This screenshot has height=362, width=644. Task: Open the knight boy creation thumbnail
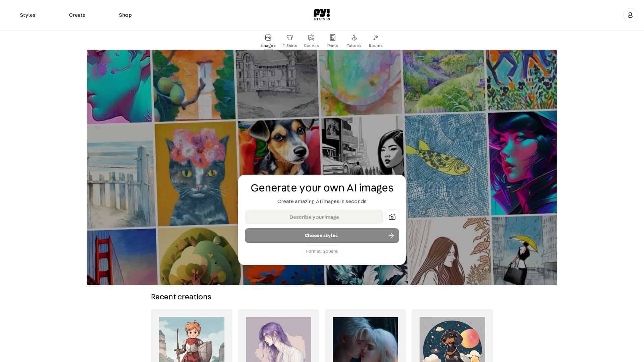click(192, 340)
